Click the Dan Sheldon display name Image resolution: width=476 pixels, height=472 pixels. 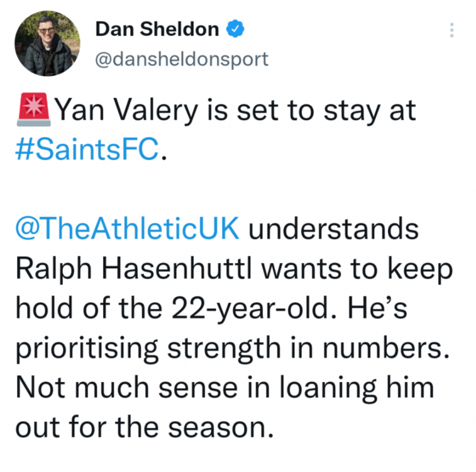pyautogui.click(x=157, y=30)
